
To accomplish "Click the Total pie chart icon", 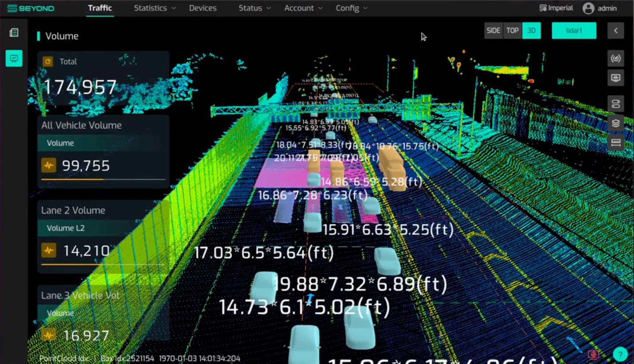I will click(x=48, y=62).
